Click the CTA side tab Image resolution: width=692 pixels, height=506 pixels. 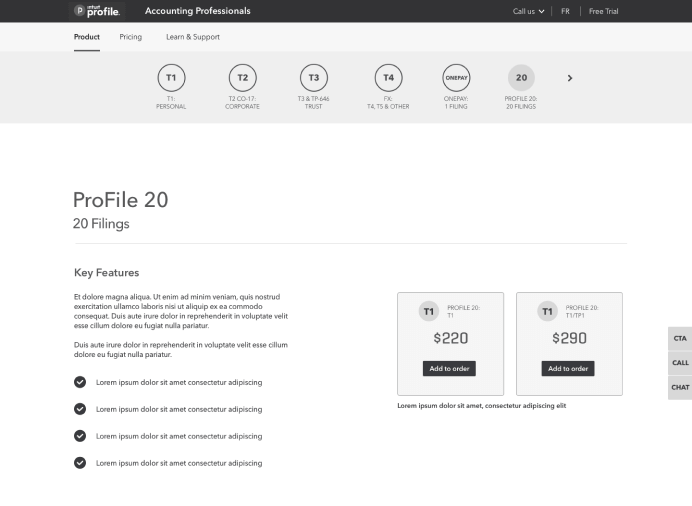(x=680, y=338)
